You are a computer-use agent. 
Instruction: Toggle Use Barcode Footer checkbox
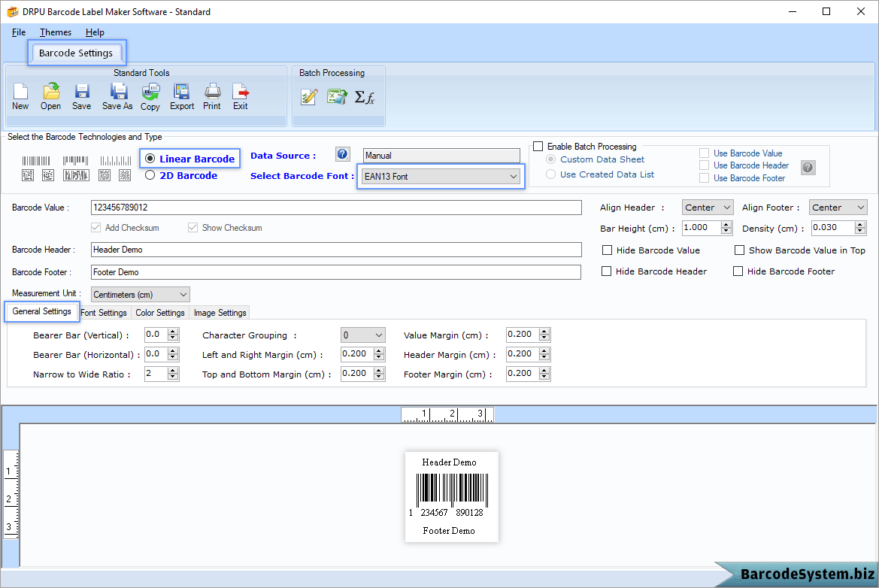pos(704,177)
